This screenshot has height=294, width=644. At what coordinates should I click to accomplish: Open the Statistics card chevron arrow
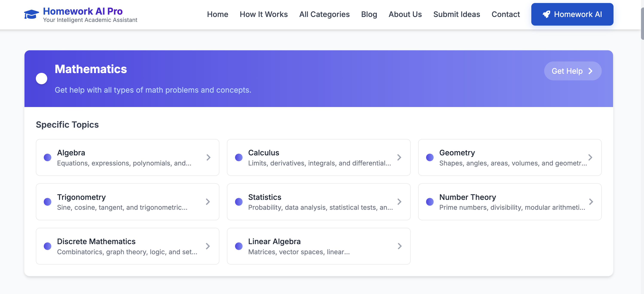[x=399, y=202]
